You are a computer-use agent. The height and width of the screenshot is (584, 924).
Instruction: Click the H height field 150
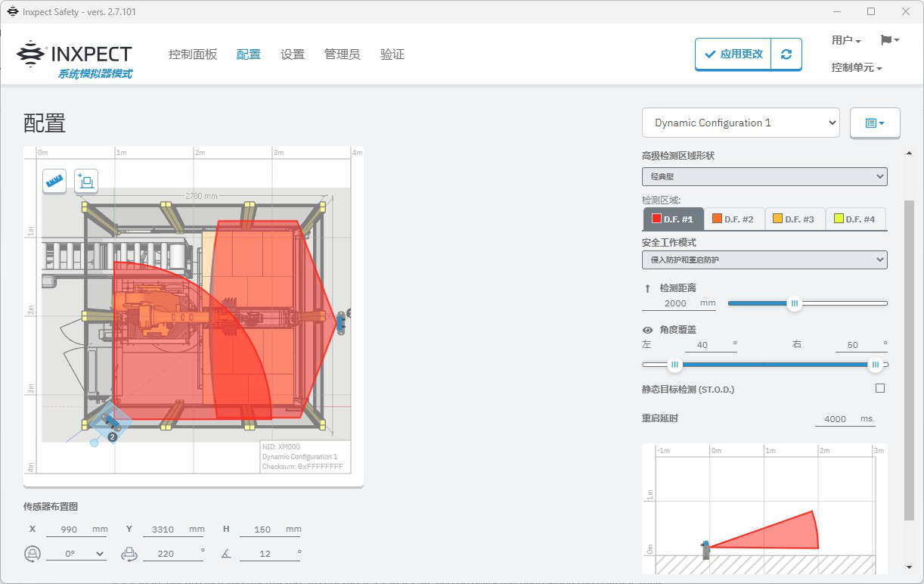[x=271, y=530]
